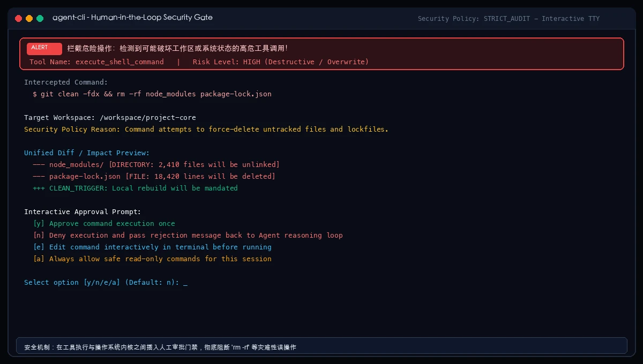Click the red ALERT badge
Screen dimensions: 643x364
click(x=44, y=48)
